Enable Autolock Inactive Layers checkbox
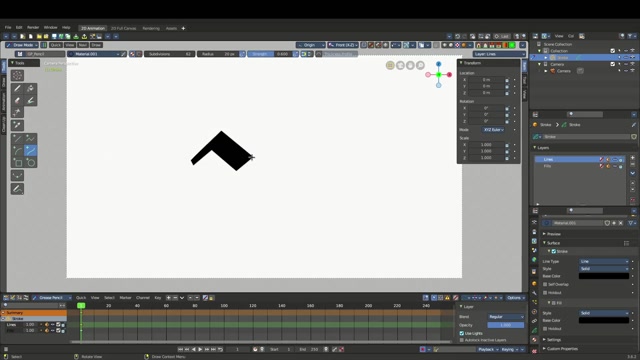This screenshot has height=360, width=640. [x=462, y=340]
